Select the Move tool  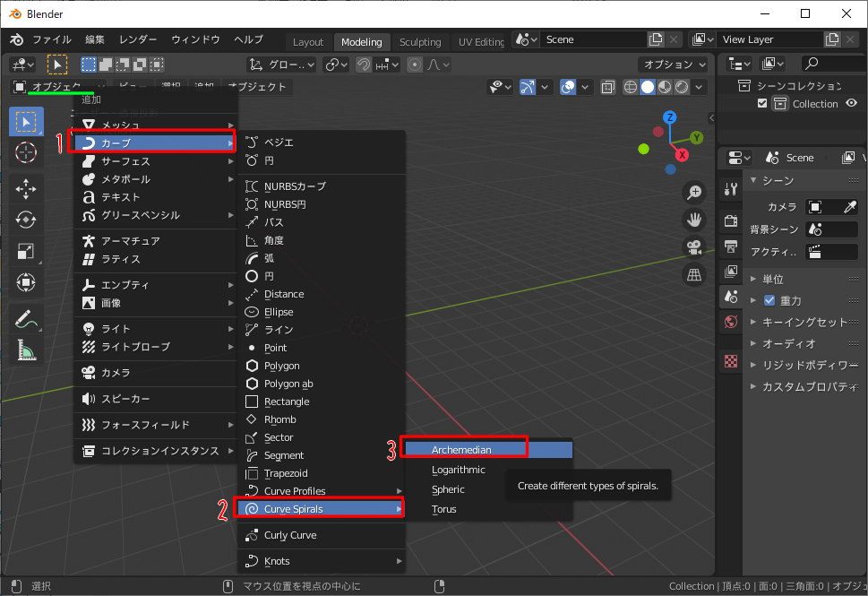[x=25, y=189]
